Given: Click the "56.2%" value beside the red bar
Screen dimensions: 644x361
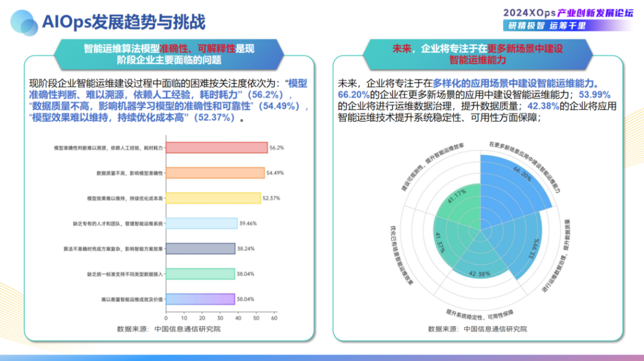Looking at the screenshot, I should [277, 148].
